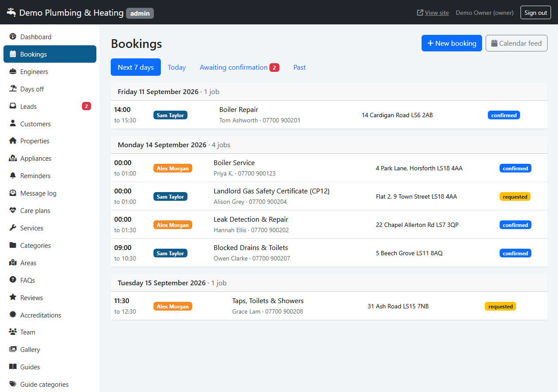Open the Awaiting confirmation tab
The width and height of the screenshot is (558, 392).
(239, 67)
